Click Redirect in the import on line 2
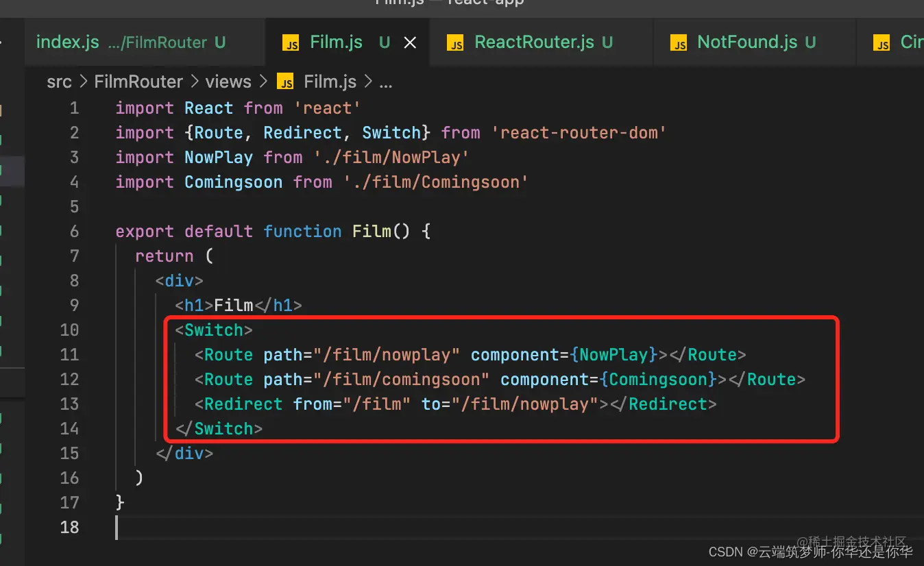Screen dimensions: 924x566 [x=303, y=133]
